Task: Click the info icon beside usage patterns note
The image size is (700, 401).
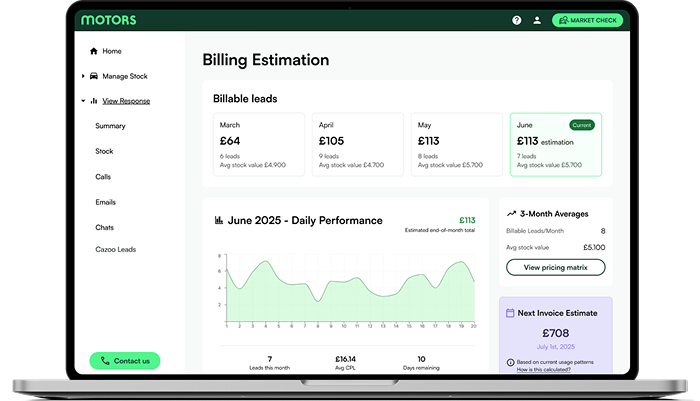Action: coord(511,362)
